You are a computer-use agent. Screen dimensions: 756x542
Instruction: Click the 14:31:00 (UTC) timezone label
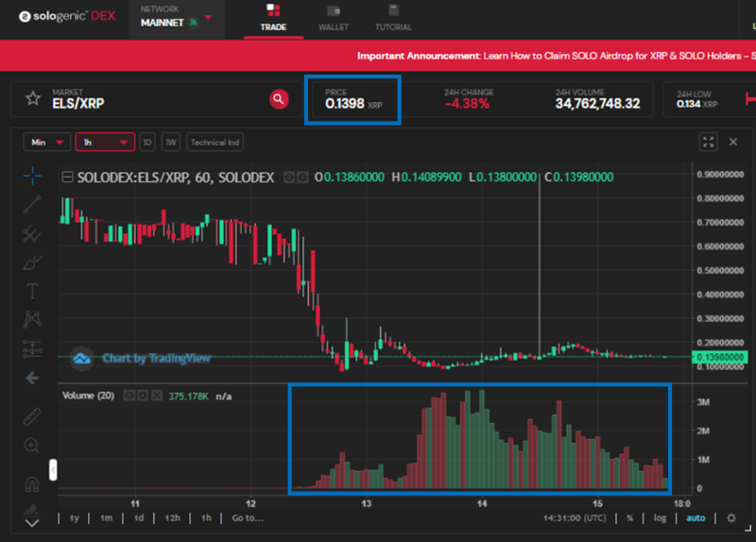[x=575, y=518]
